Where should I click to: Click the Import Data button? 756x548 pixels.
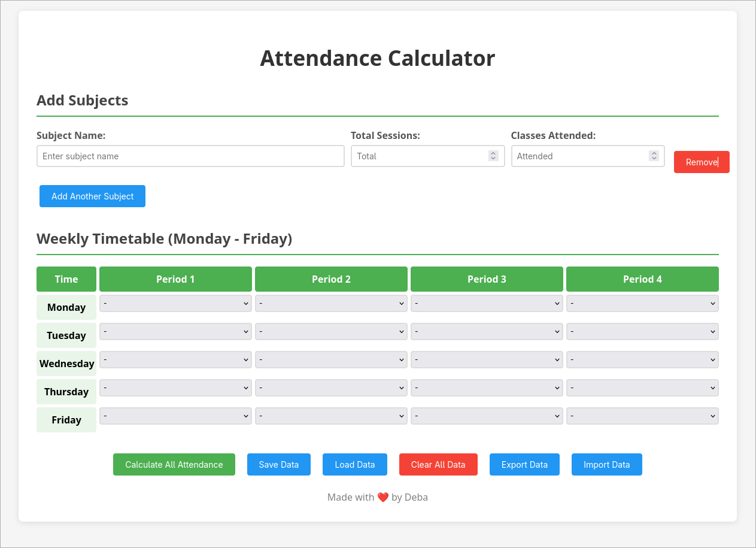tap(606, 465)
